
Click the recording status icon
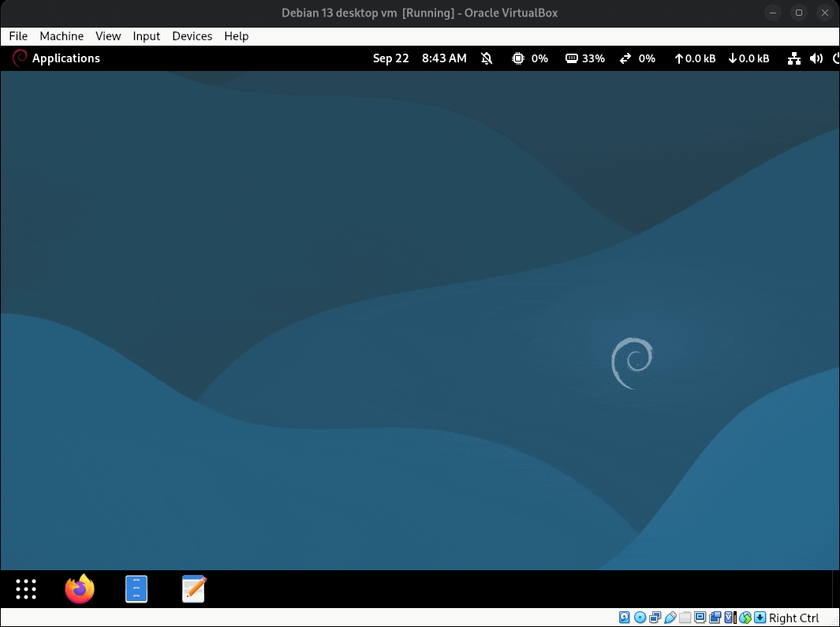click(715, 618)
